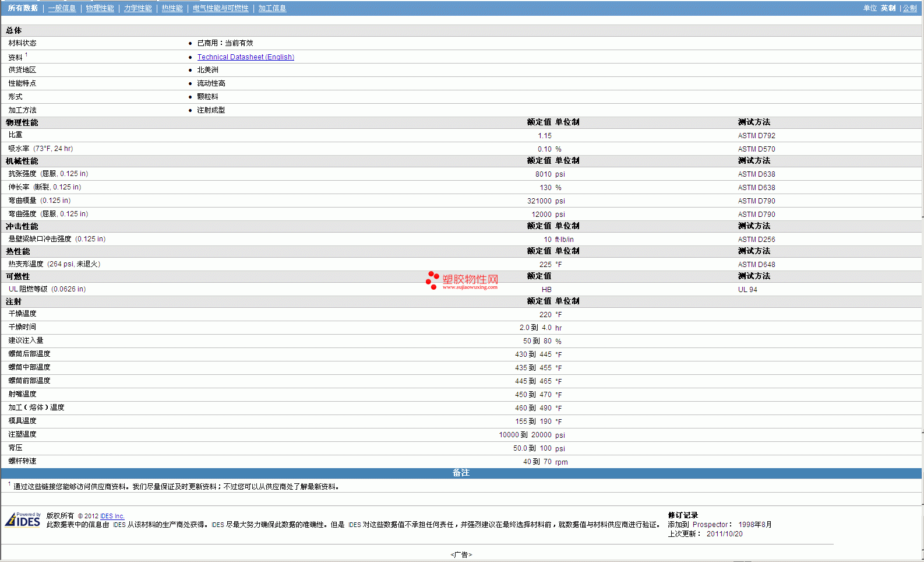924x562 pixels.
Task: Click ASTM D648 test method
Action: point(757,265)
